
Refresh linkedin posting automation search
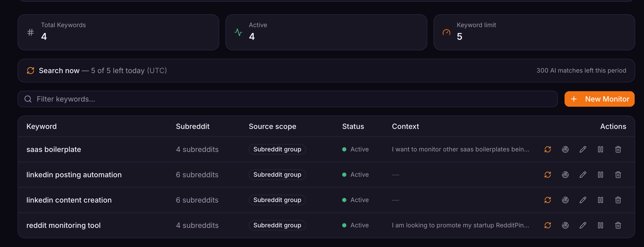point(548,175)
